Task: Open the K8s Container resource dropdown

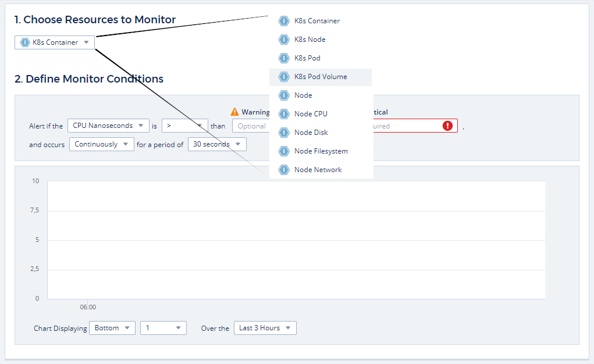Action: tap(55, 42)
